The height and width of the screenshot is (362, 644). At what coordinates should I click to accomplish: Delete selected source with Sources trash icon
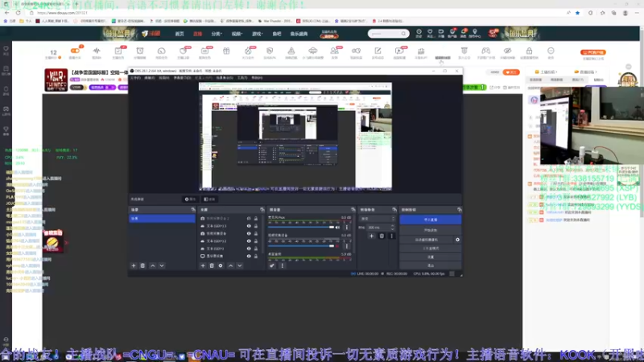pyautogui.click(x=212, y=265)
